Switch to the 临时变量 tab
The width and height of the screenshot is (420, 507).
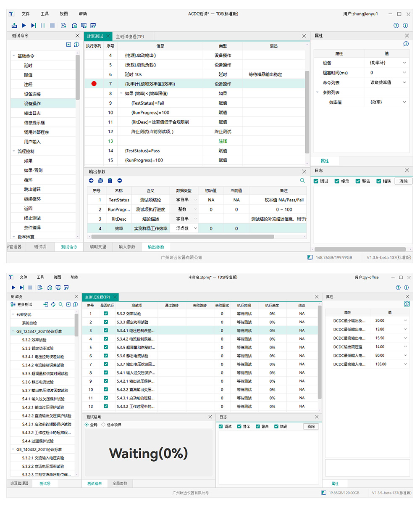[98, 247]
